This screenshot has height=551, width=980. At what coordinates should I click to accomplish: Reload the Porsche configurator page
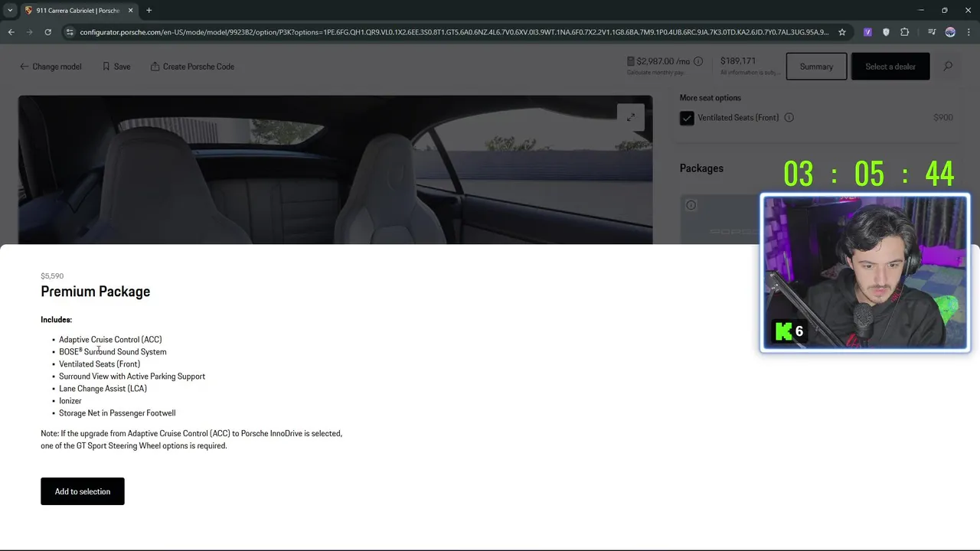(47, 32)
